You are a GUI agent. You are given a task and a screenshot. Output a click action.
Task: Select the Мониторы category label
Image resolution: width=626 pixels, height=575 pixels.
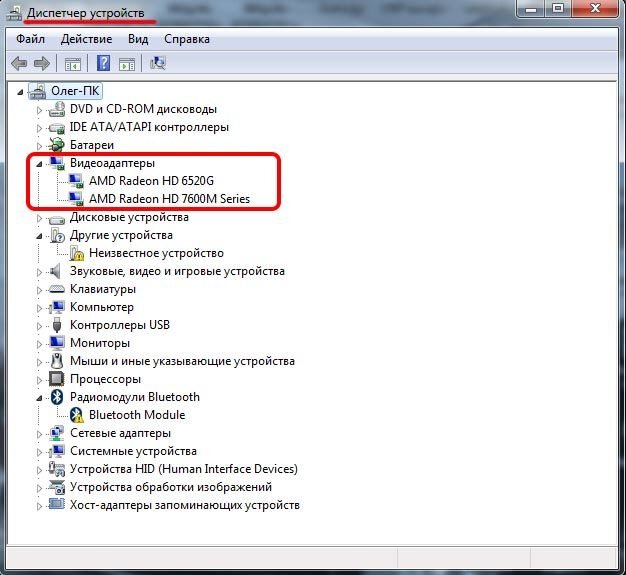tap(100, 343)
